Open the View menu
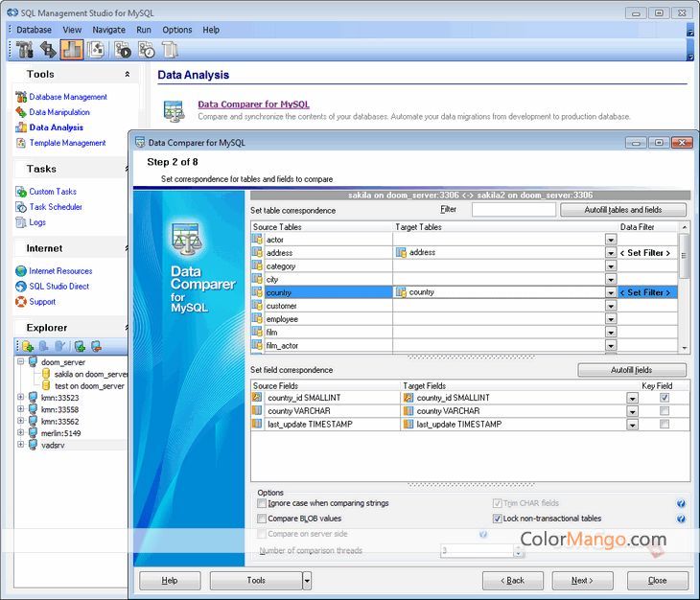The image size is (700, 600). click(x=72, y=30)
